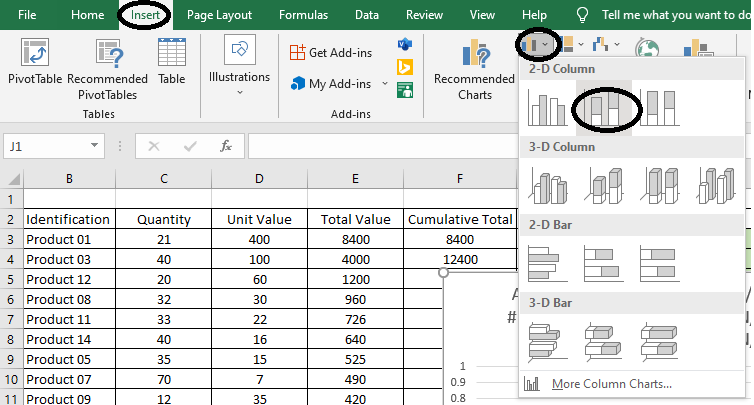Click Get Add-ins
This screenshot has height=405, width=754.
(331, 52)
